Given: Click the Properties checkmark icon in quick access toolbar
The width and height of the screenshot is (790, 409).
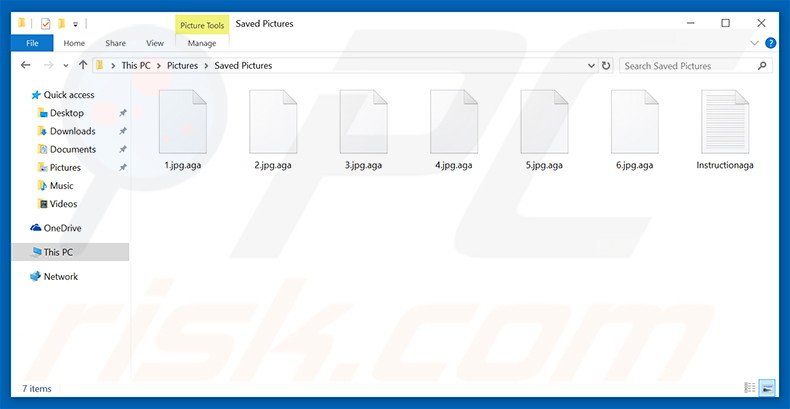Looking at the screenshot, I should coord(45,23).
